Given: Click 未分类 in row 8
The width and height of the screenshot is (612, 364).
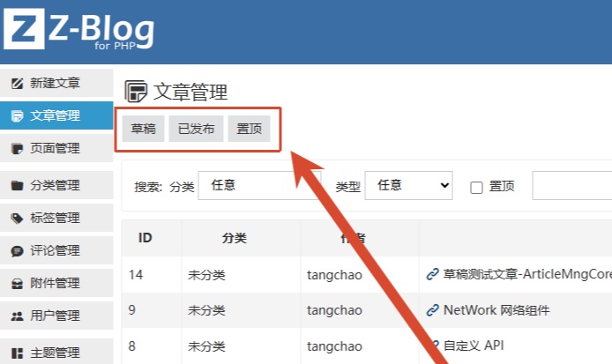Looking at the screenshot, I should coord(206,346).
